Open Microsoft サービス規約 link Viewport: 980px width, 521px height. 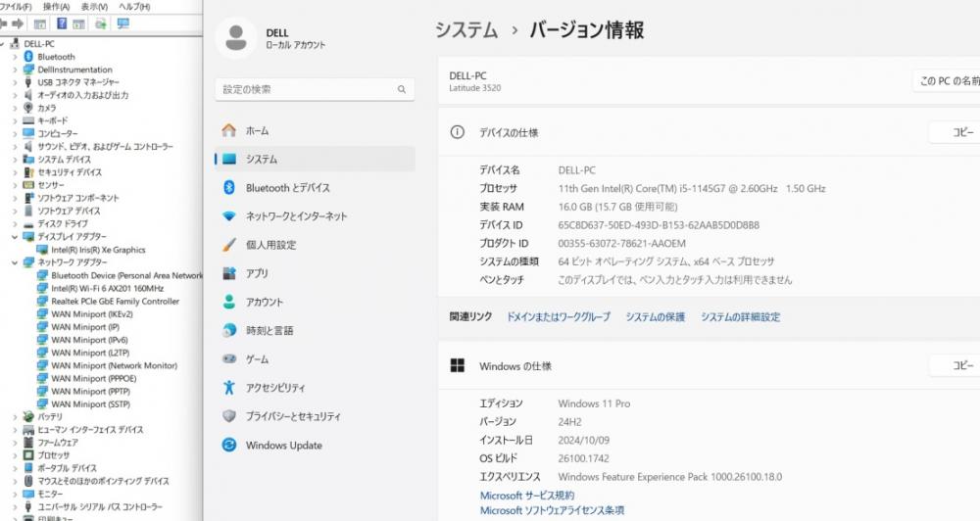527,496
